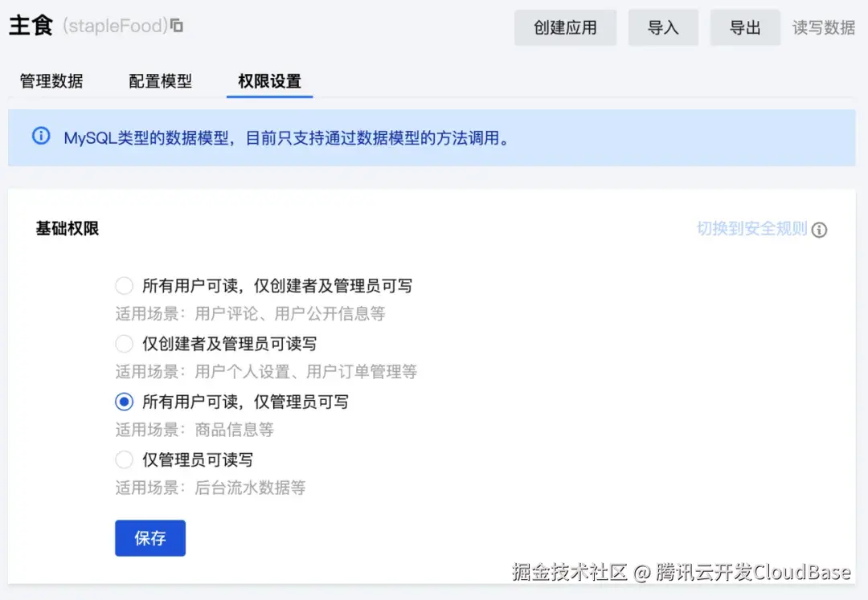Click the 读写数据 label

coord(823,27)
